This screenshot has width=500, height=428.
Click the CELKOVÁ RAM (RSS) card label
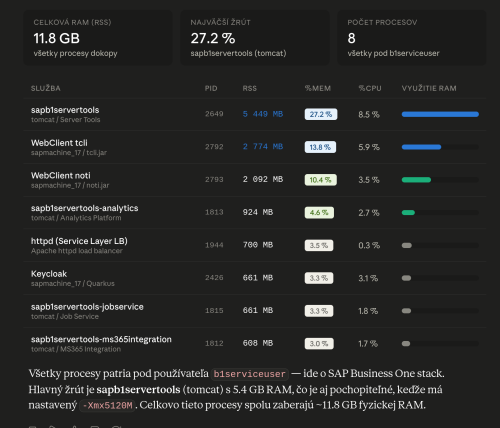(72, 22)
